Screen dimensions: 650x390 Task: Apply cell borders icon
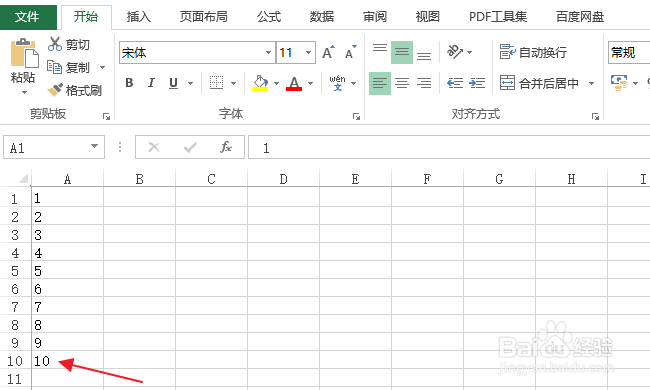tap(216, 83)
